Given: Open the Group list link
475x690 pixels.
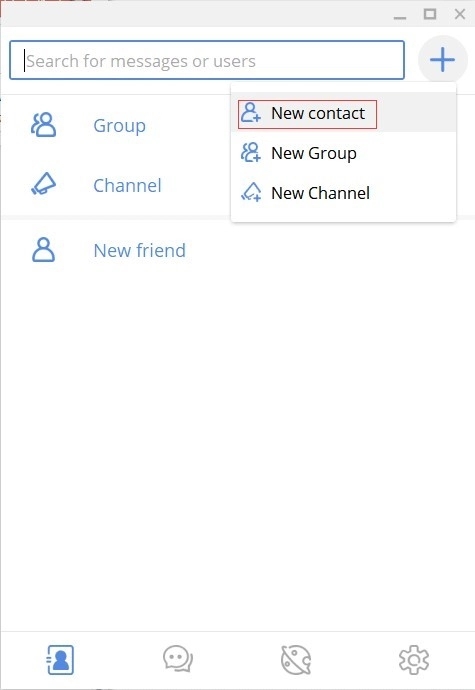Looking at the screenshot, I should click(x=119, y=126).
